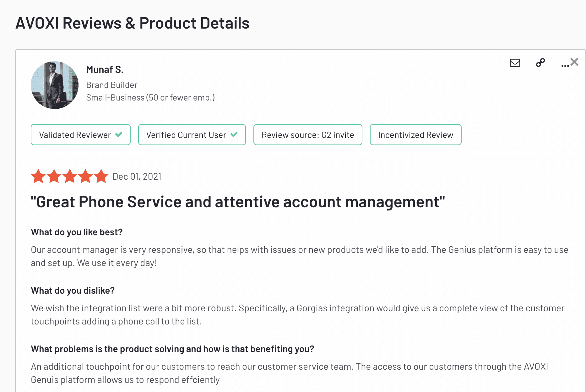Screen dimensions: 586x392
Task: Open the three-dot more options menu
Action: [565, 65]
